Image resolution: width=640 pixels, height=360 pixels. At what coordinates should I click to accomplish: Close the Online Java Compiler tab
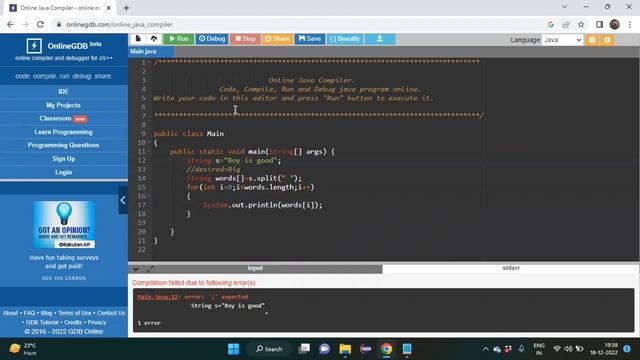tap(109, 8)
